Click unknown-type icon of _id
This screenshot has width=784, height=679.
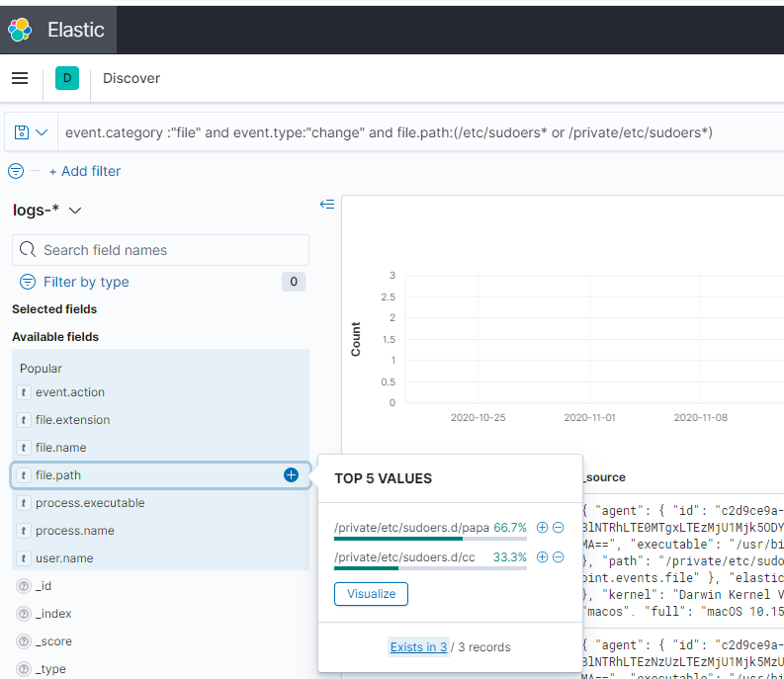24,585
